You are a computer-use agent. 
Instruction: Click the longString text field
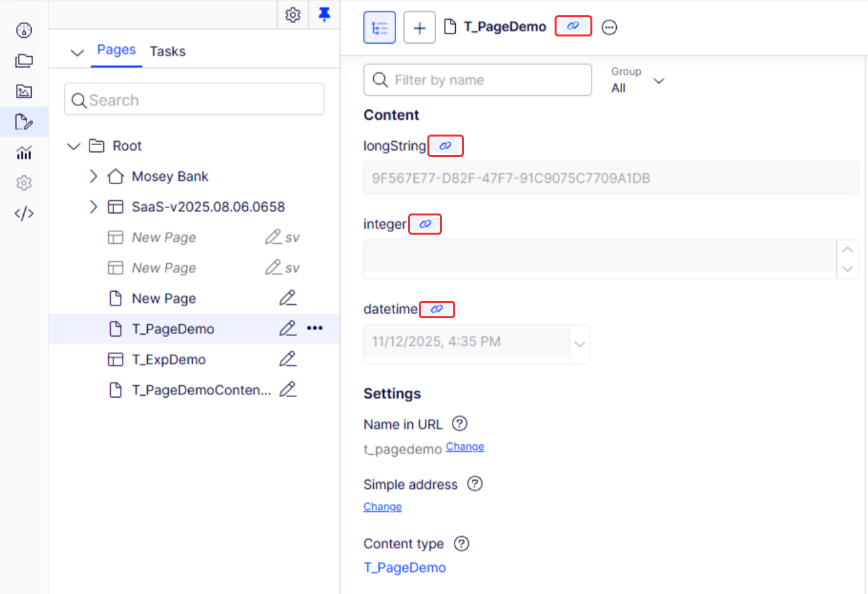pyautogui.click(x=611, y=178)
